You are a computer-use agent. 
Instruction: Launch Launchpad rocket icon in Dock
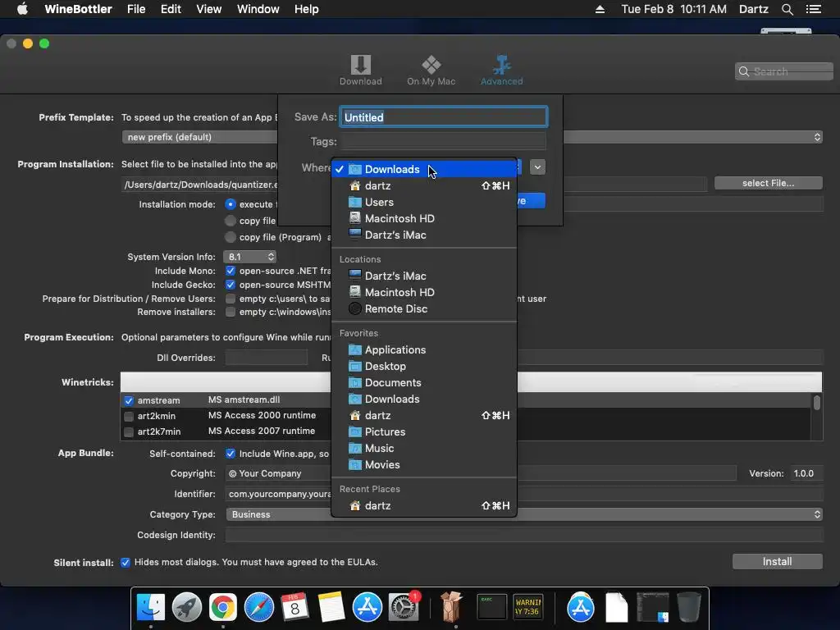(x=186, y=608)
